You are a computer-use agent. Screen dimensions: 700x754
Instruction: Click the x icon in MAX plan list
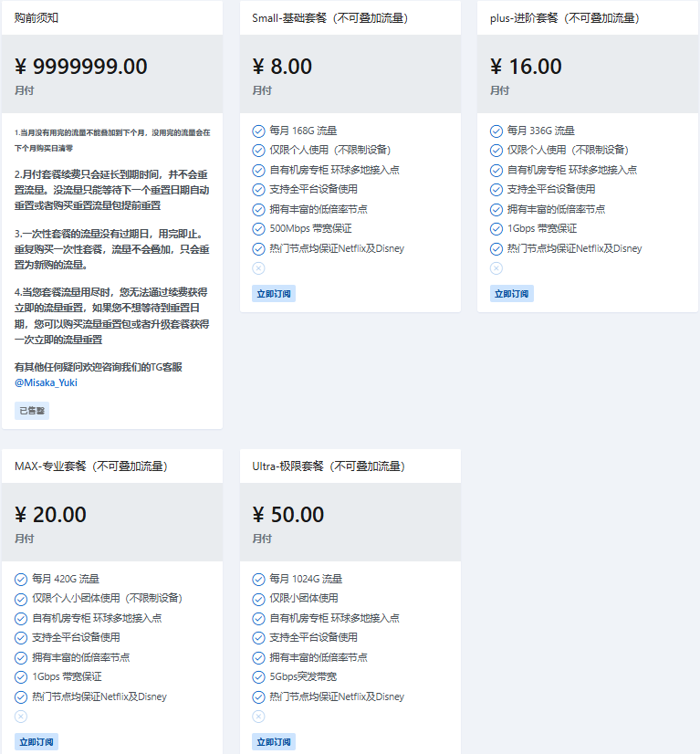point(21,716)
